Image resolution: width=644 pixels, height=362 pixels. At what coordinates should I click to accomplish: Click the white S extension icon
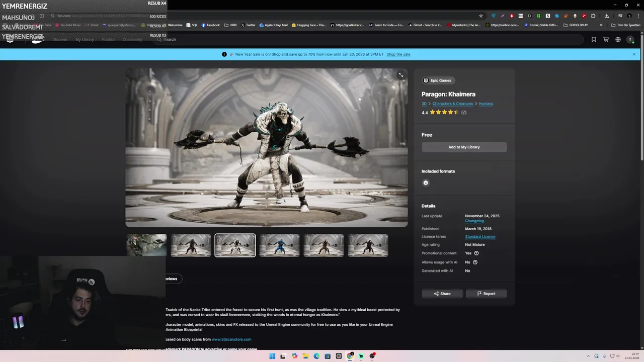pyautogui.click(x=548, y=16)
